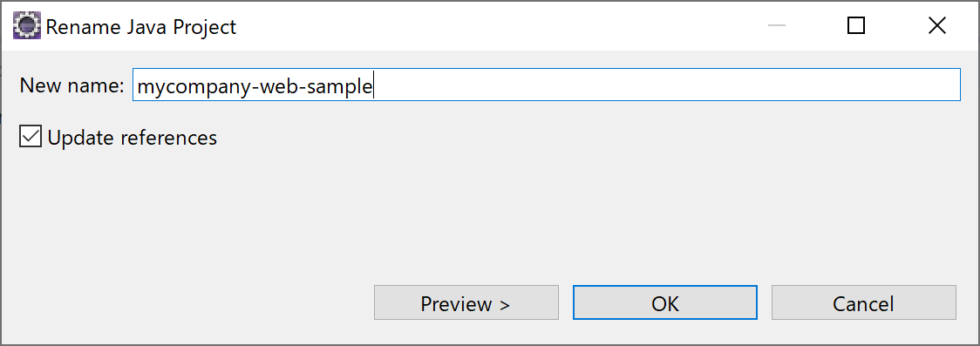
Task: Open the refactoring preview with Preview >
Action: (x=466, y=303)
